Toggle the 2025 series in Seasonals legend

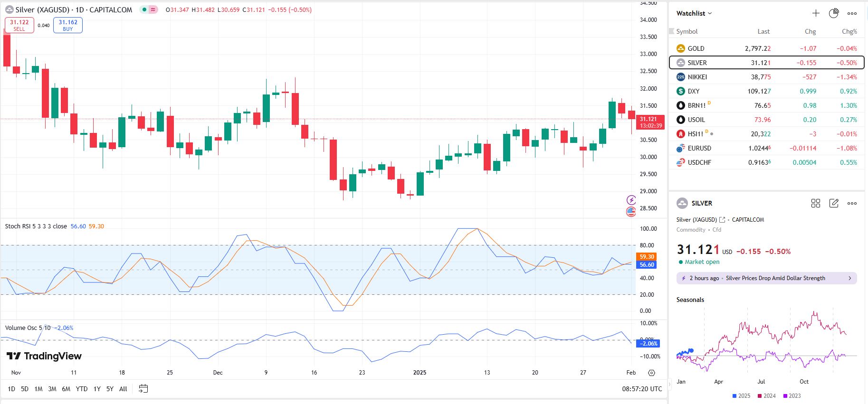pos(741,396)
